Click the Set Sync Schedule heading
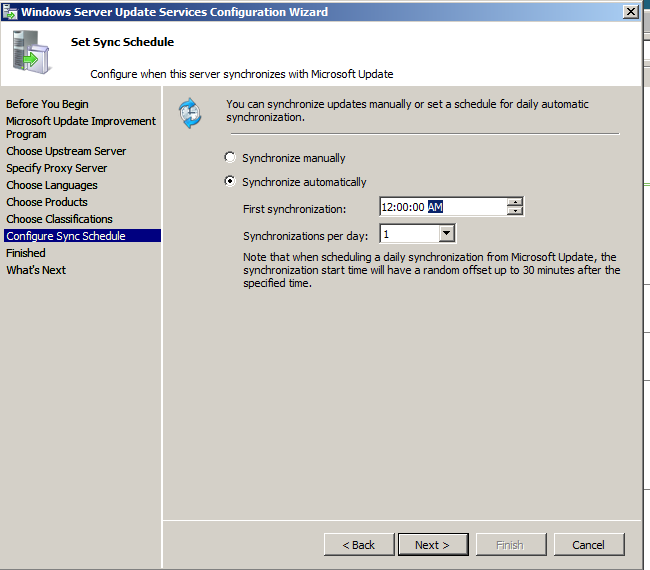Screen dimensions: 650x570 point(122,42)
